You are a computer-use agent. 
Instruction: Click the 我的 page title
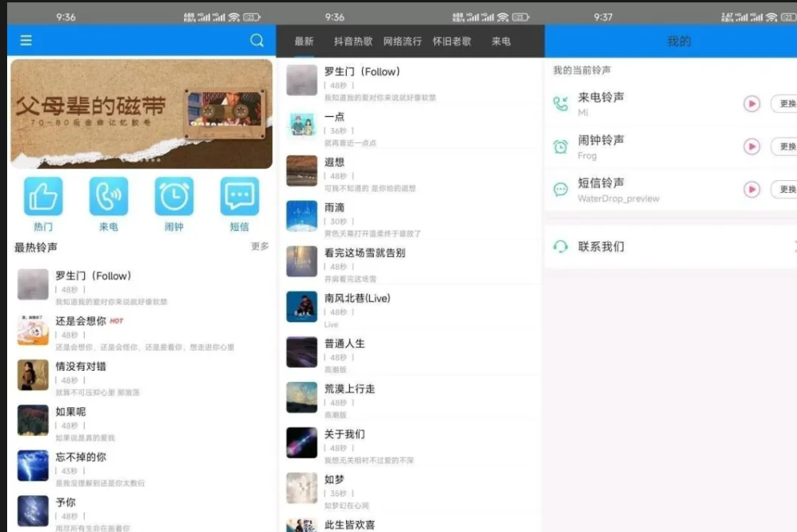679,41
